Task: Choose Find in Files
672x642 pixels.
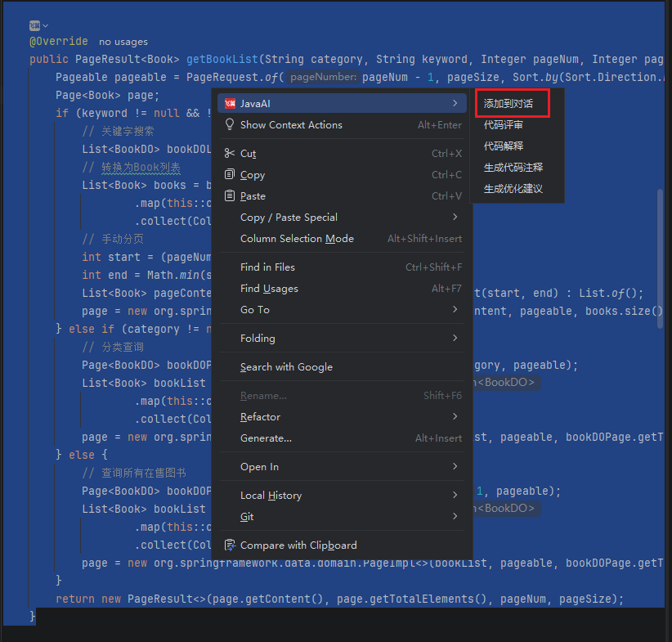Action: pos(342,267)
